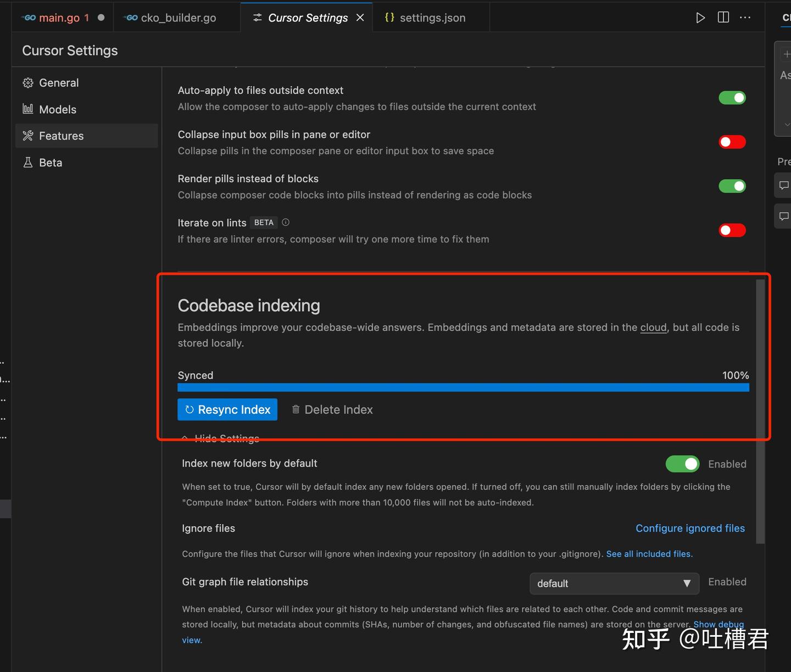
Task: Click the settings panel vertical scrollbar
Action: pos(760,412)
